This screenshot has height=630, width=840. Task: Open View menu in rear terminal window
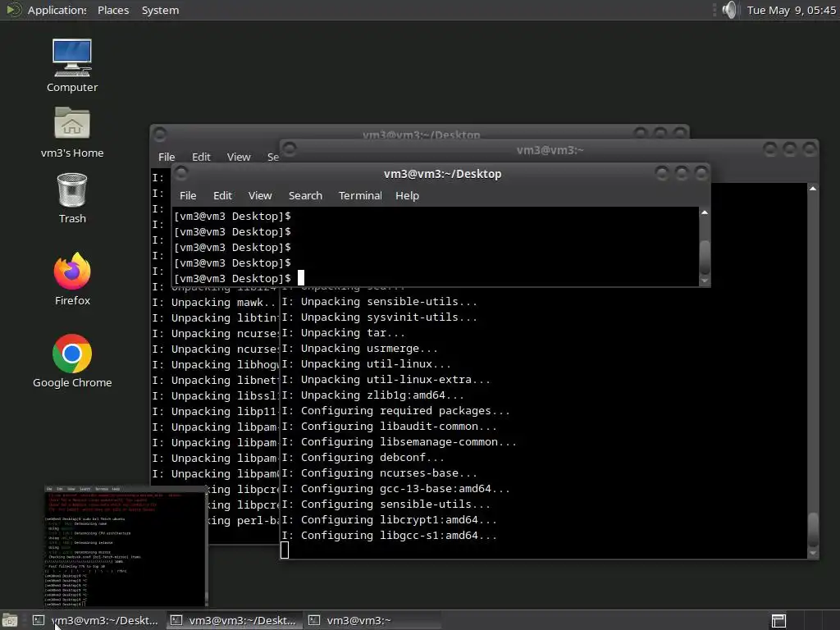pyautogui.click(x=239, y=157)
